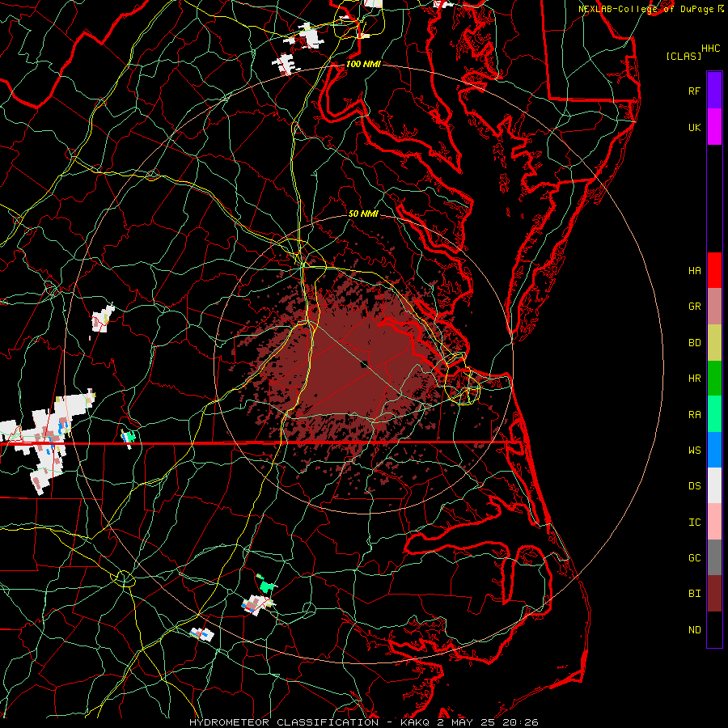The width and height of the screenshot is (728, 728).
Task: Click the ND legend label
Action: pyautogui.click(x=694, y=630)
